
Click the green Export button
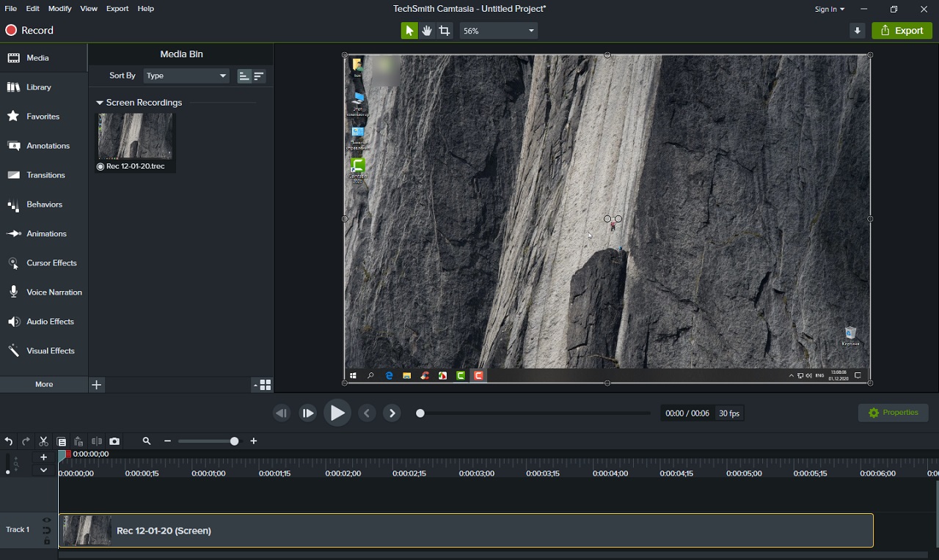902,31
